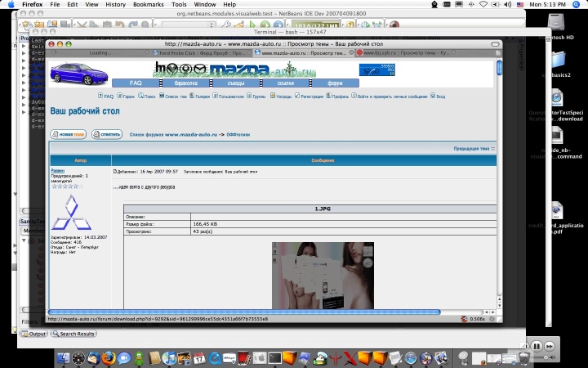
Task: Open iCal calendar icon in Dock
Action: click(x=199, y=359)
